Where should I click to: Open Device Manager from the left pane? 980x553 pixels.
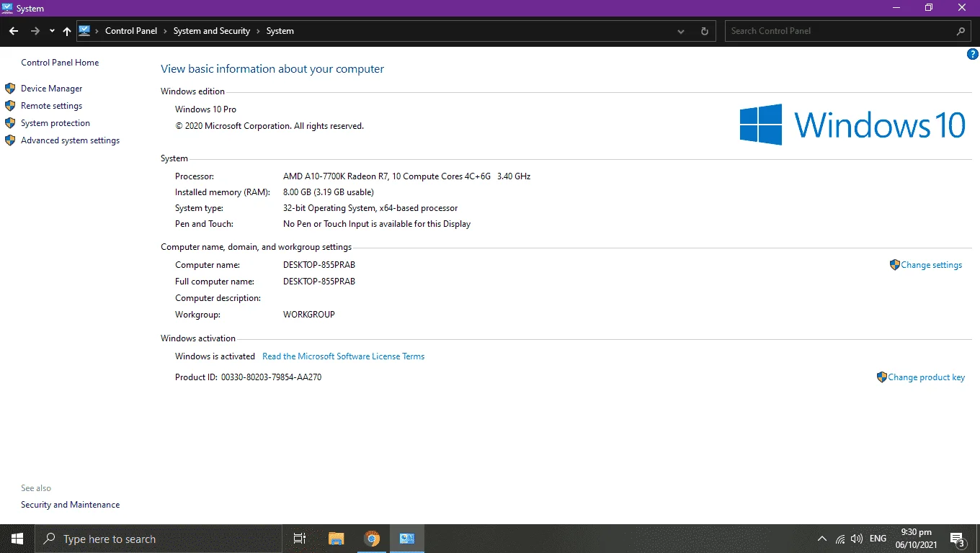click(52, 89)
